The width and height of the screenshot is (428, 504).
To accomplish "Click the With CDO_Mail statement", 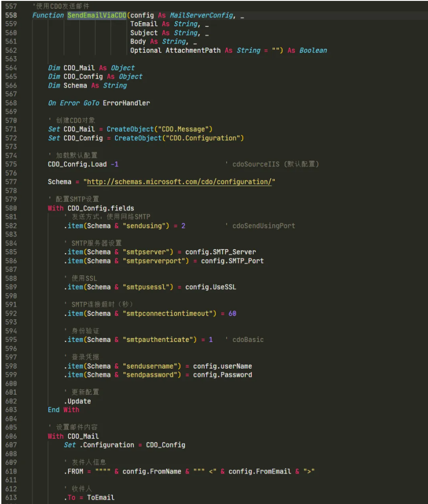I will [73, 436].
